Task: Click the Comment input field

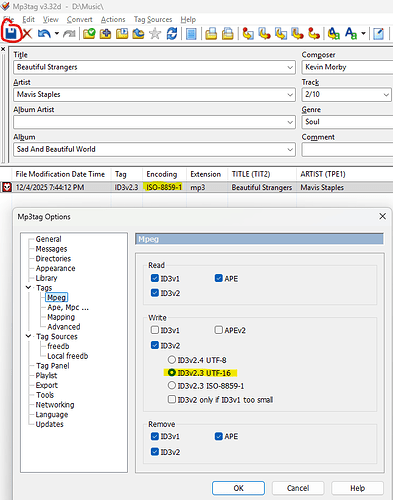Action: pyautogui.click(x=347, y=149)
